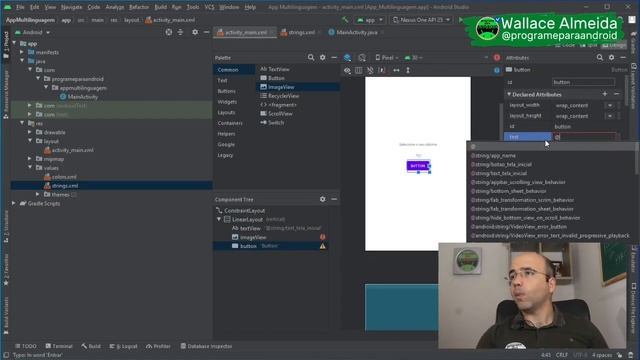Open the red error indicator in designer
This screenshot has height=360, width=640.
(497, 58)
